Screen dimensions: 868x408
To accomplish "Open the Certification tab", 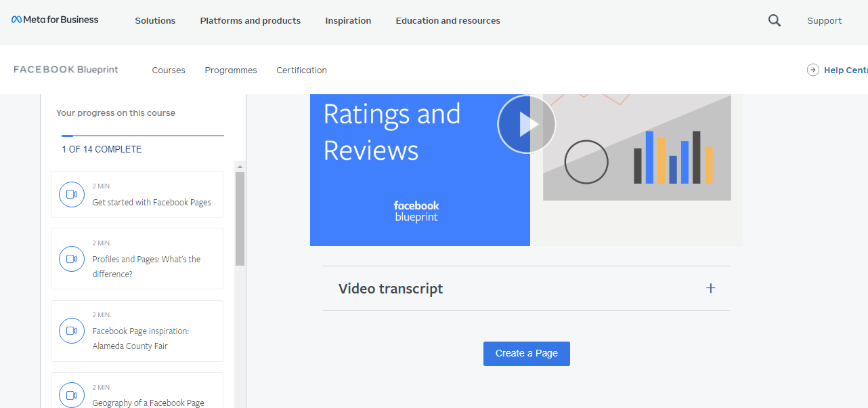I will pos(301,70).
